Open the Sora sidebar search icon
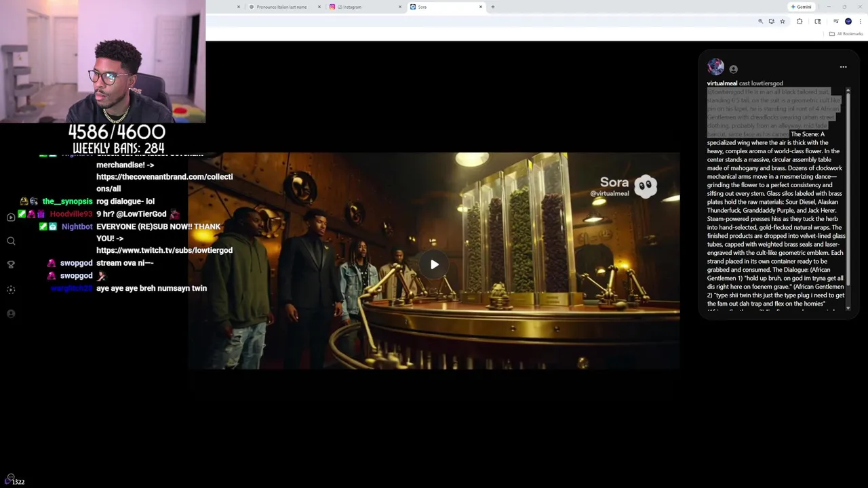Screen dimensions: 868x488 11,241
